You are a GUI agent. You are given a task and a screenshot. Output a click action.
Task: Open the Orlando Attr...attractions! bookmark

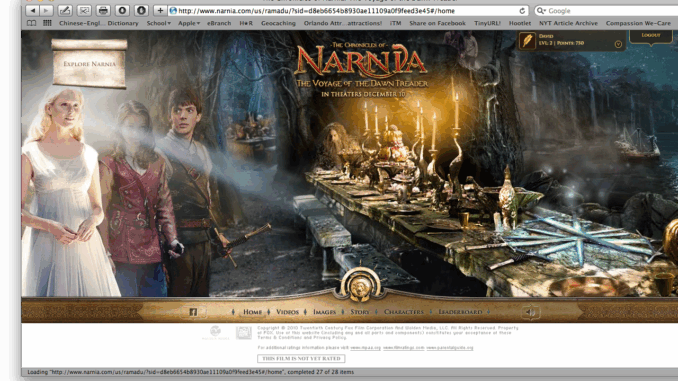[x=342, y=23]
